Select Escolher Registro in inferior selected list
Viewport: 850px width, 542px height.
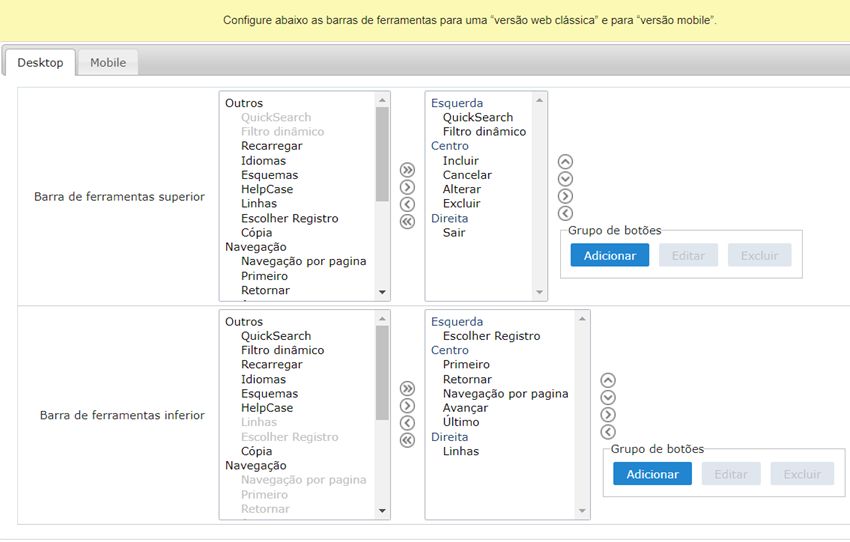click(491, 335)
